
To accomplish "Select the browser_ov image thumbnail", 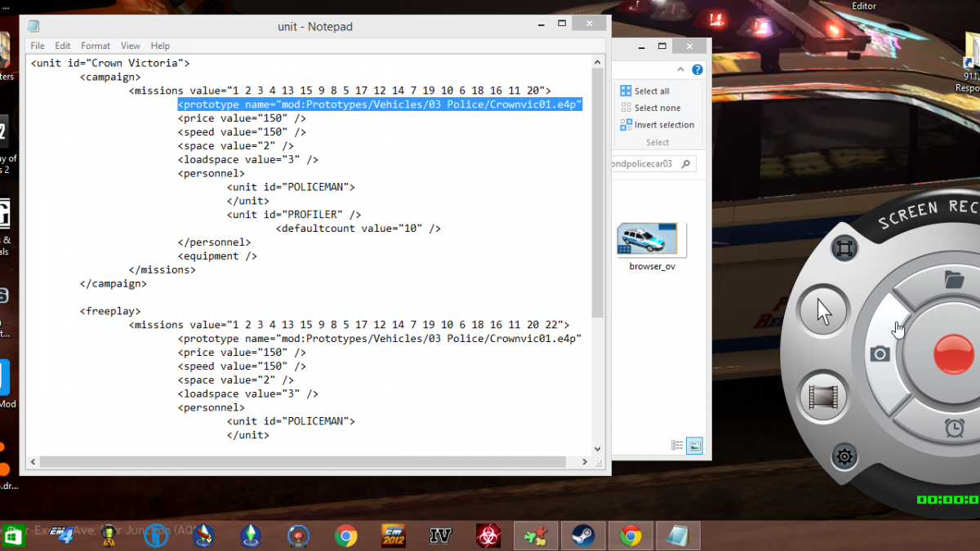I will click(x=652, y=241).
